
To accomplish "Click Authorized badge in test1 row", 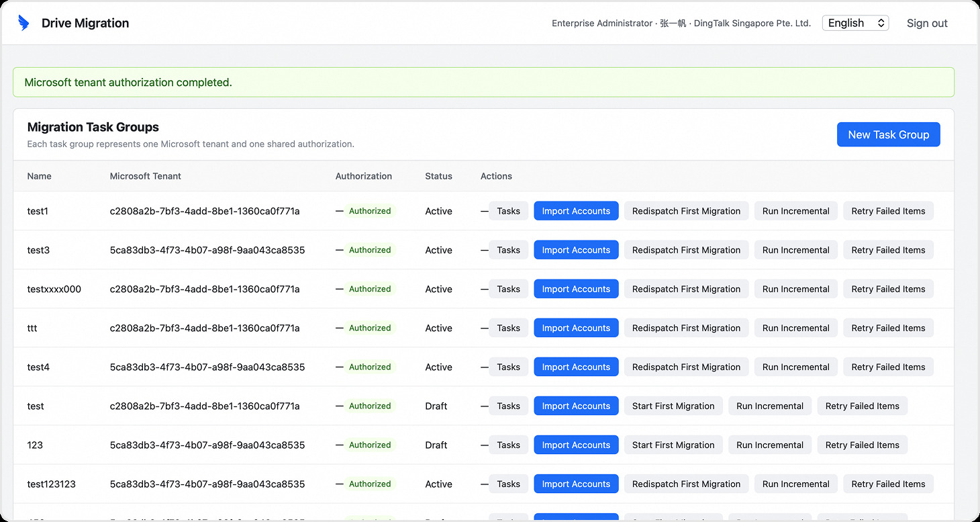I will [370, 211].
